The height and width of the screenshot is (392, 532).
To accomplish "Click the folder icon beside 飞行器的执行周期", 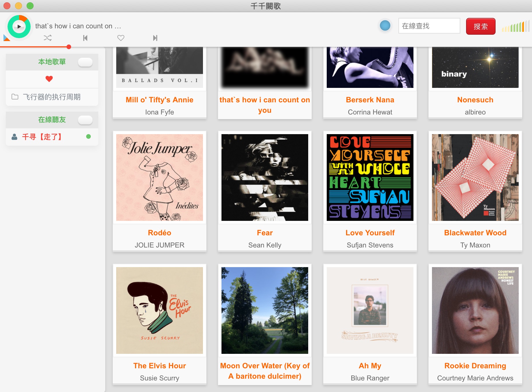I will click(15, 97).
